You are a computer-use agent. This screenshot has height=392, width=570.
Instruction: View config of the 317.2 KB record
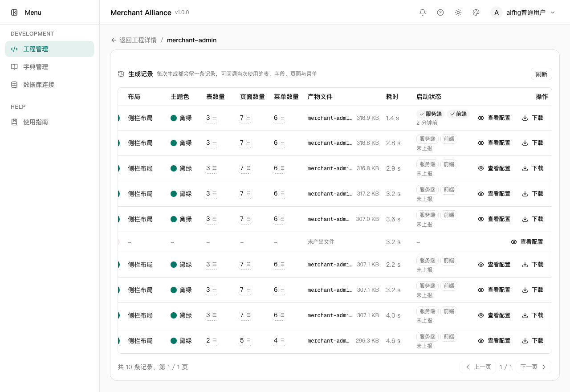494,194
